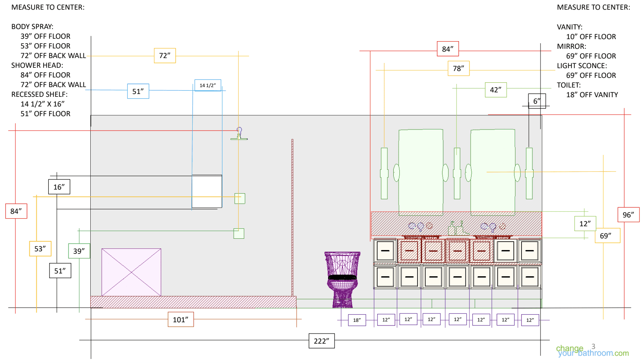The width and height of the screenshot is (644, 363).
Task: Click the green 12" label beside the vanity
Action: pos(585,223)
